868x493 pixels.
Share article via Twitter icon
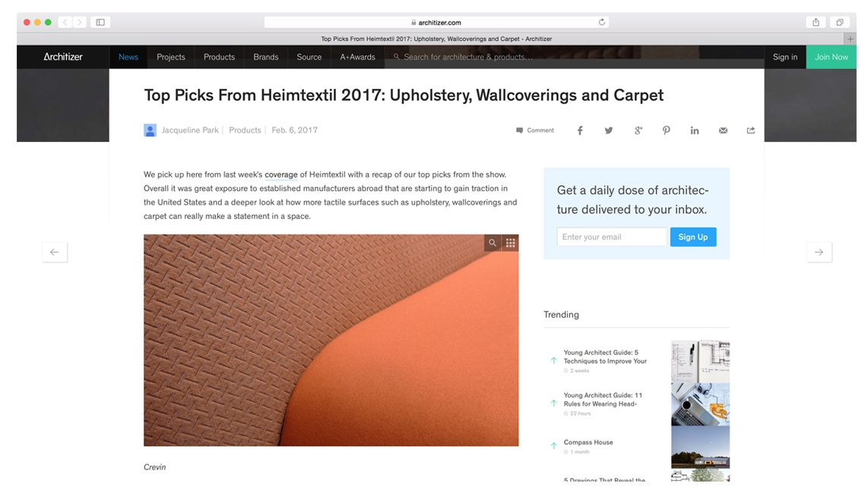608,131
